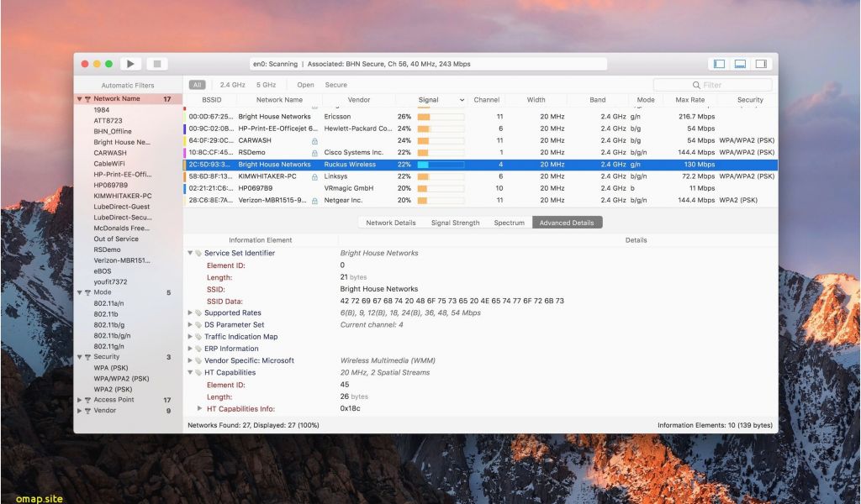Screen dimensions: 861x504
Task: Expand the ERP Information element
Action: tap(191, 349)
